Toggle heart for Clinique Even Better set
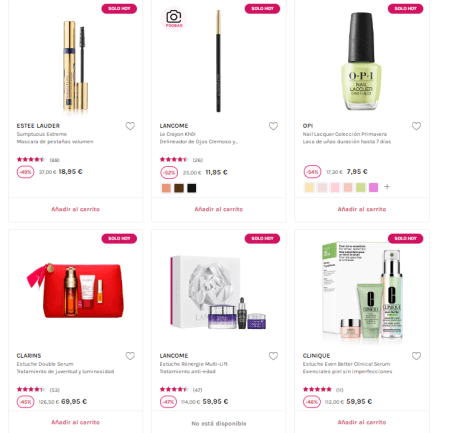 [416, 356]
